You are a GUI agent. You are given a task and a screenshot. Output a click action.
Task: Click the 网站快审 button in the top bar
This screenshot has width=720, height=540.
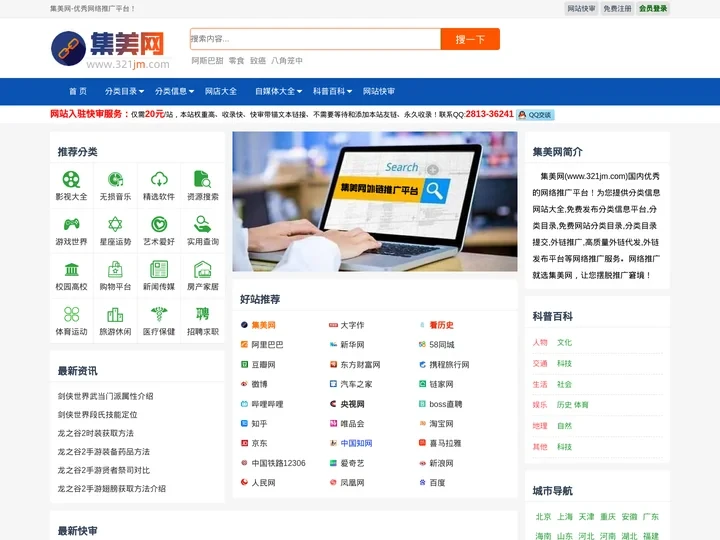click(x=581, y=9)
